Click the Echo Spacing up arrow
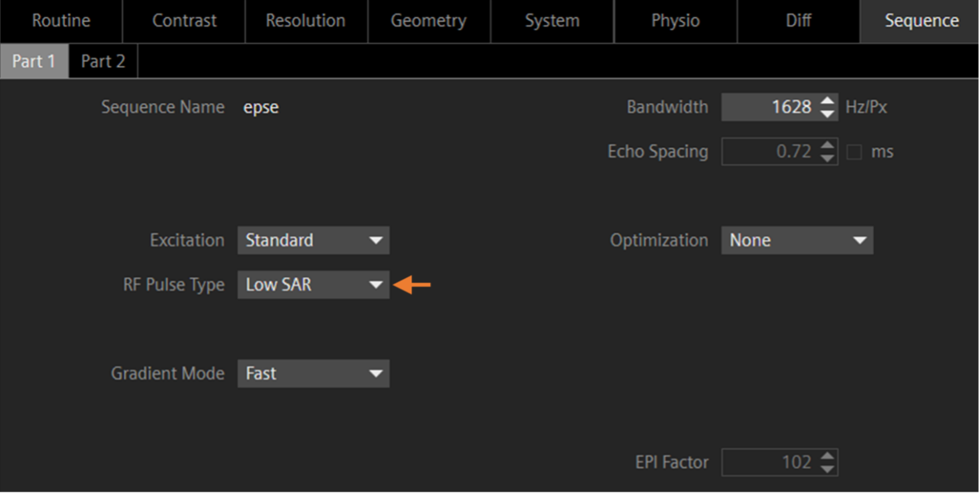This screenshot has width=980, height=495. 827,146
